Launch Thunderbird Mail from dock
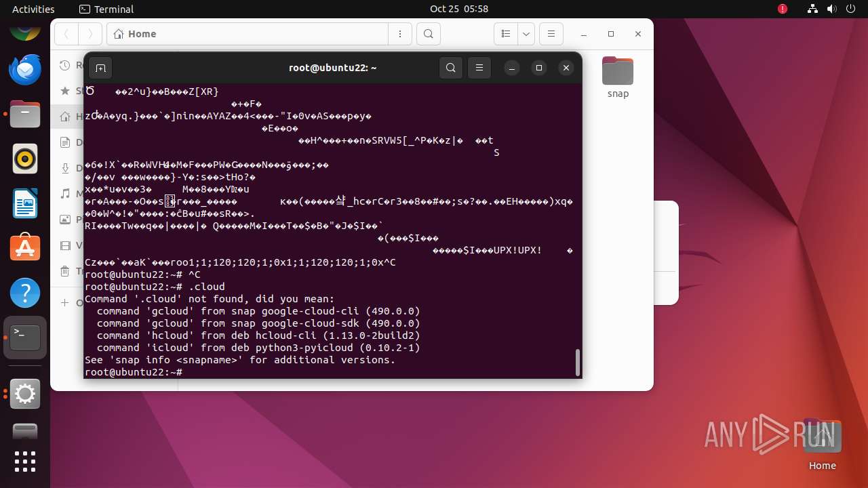The height and width of the screenshot is (488, 868). click(x=25, y=70)
